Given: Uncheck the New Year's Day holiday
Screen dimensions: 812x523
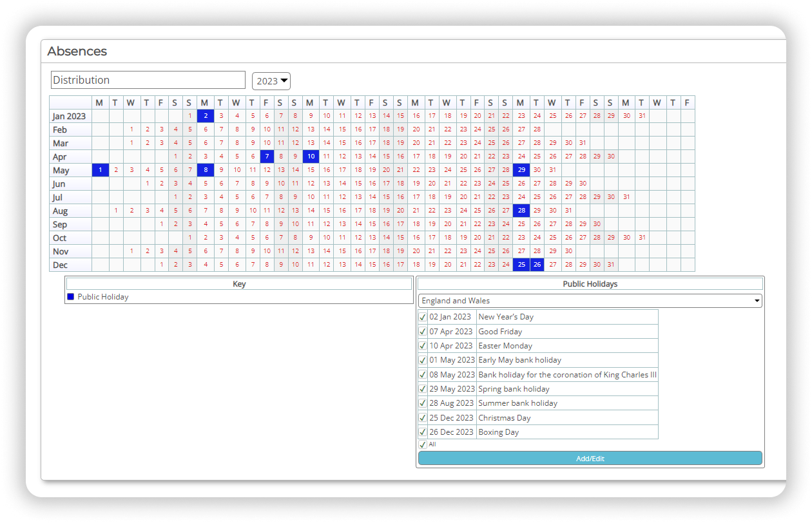Looking at the screenshot, I should coord(423,316).
